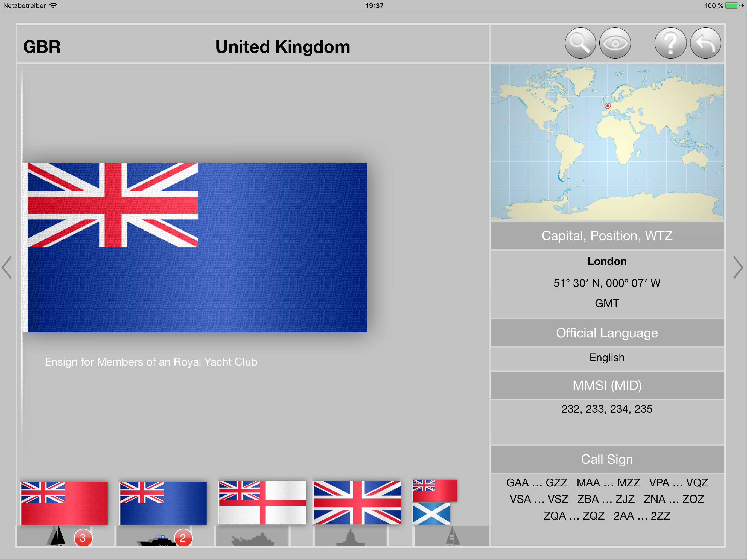This screenshot has width=747, height=560.
Task: Go to previous country with left chevron
Action: [x=7, y=267]
